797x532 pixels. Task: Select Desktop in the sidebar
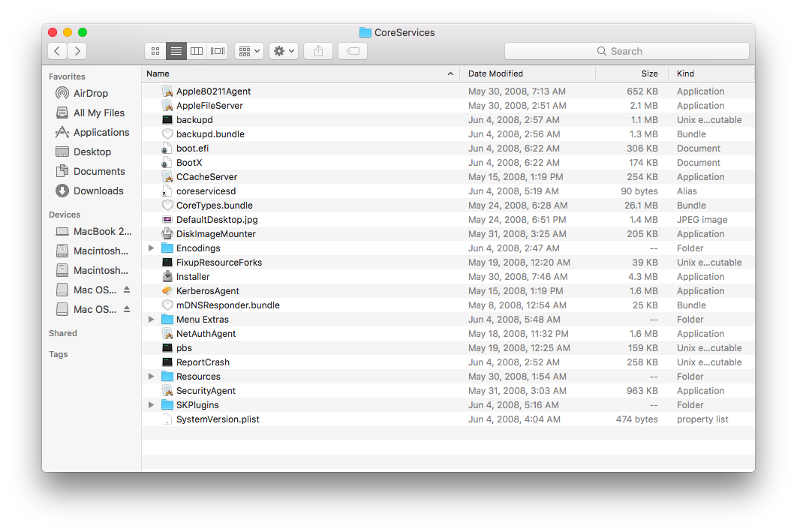[91, 152]
